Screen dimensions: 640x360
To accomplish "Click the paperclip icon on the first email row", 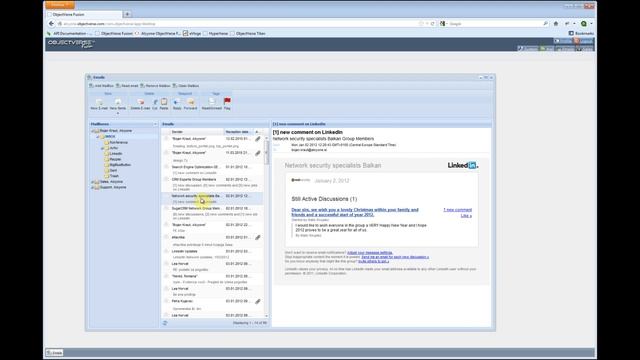I will tap(258, 139).
